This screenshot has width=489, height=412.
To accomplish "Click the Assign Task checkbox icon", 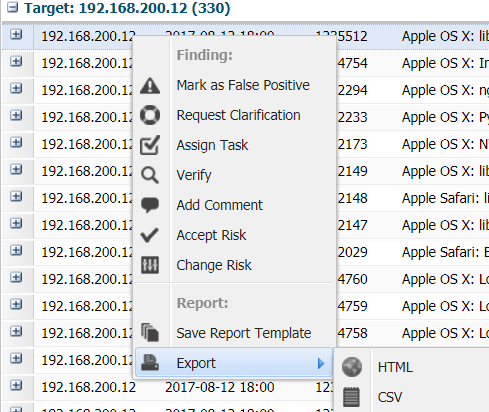I will pyautogui.click(x=150, y=145).
